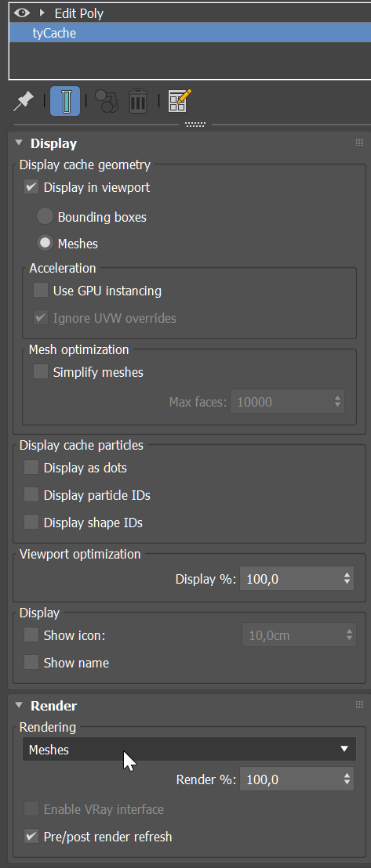
Task: Toggle Show end result icon
Action: [x=65, y=101]
